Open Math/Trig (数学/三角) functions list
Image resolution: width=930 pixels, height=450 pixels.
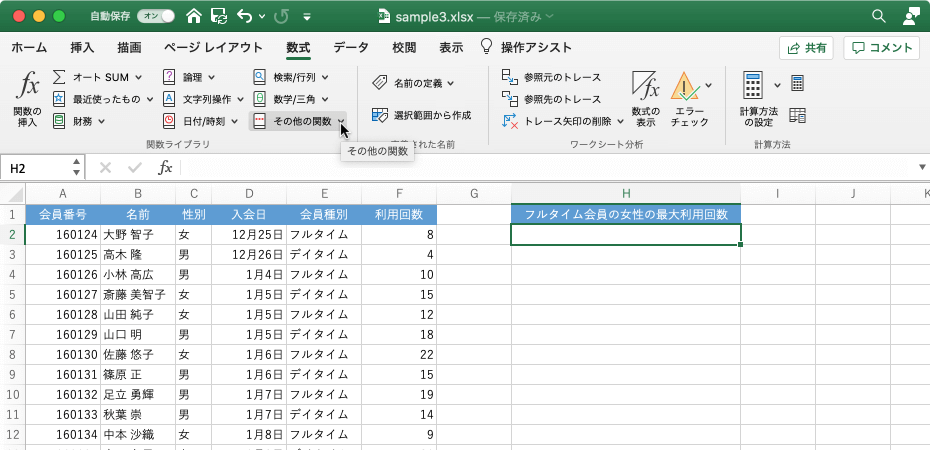290,99
